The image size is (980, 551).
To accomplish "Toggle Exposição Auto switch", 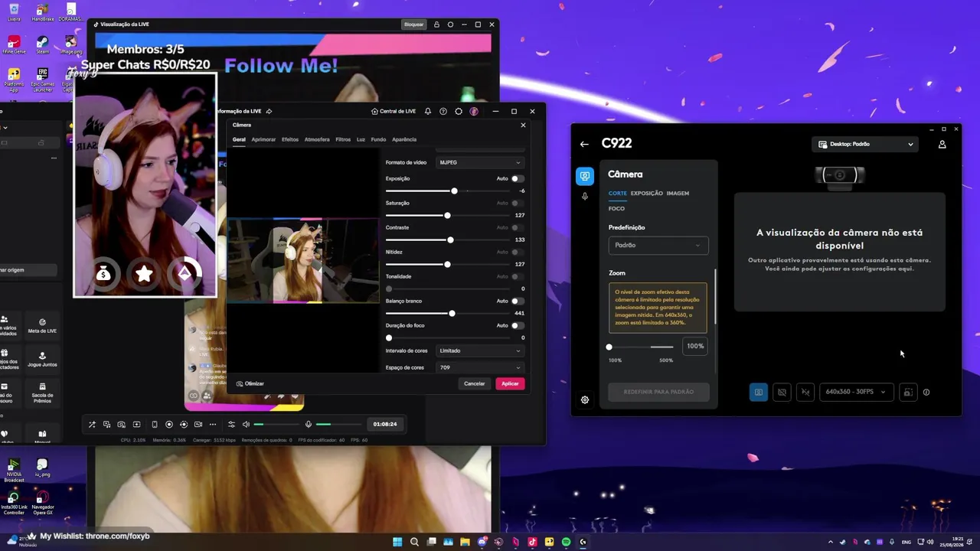I will click(518, 178).
